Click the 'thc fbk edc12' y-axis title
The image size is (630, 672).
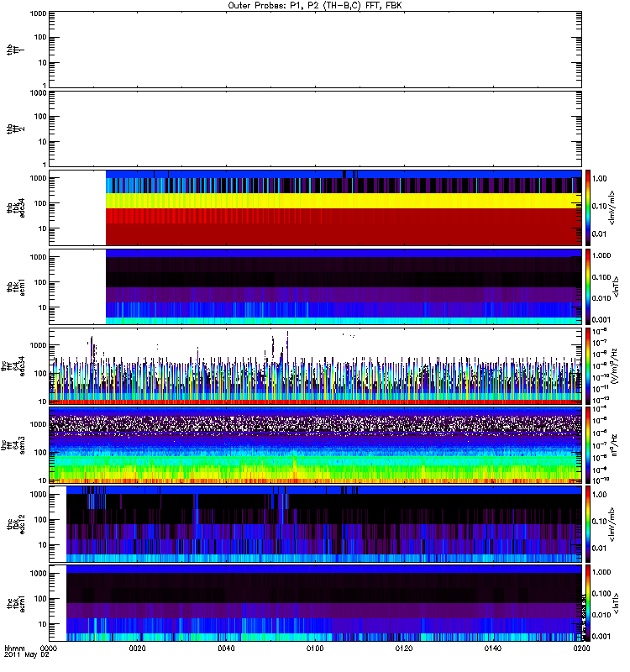[15, 524]
